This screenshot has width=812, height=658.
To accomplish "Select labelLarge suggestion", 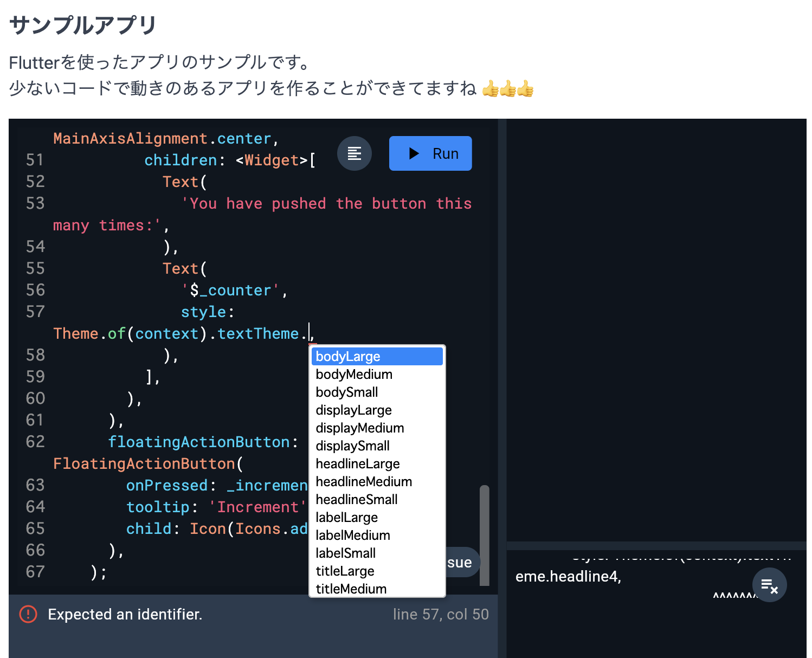I will (377, 518).
